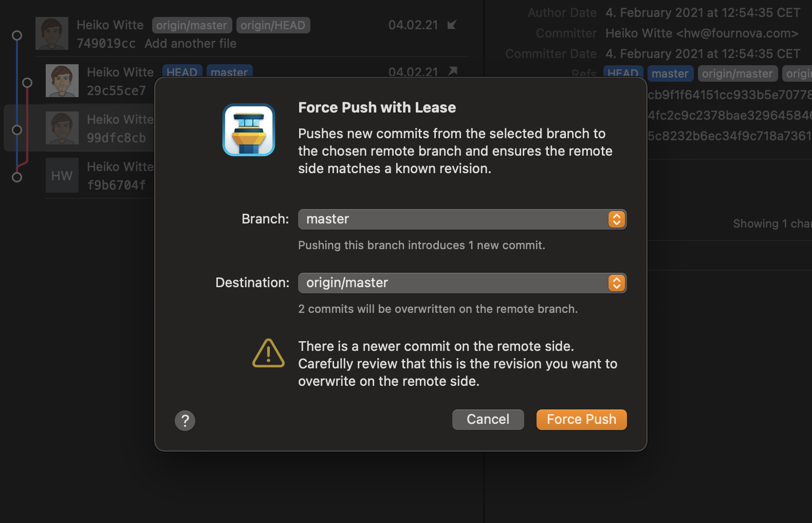Click the flag icon beside the top commit date
The height and width of the screenshot is (523, 812).
(451, 25)
